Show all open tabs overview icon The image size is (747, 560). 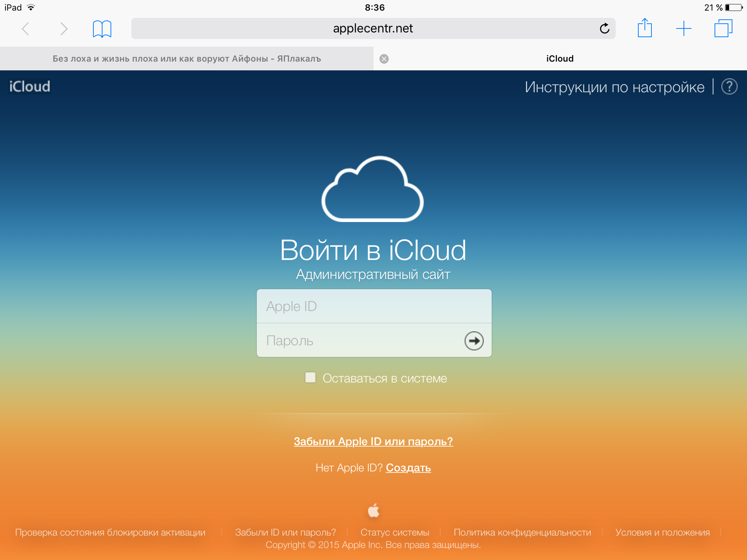[723, 28]
